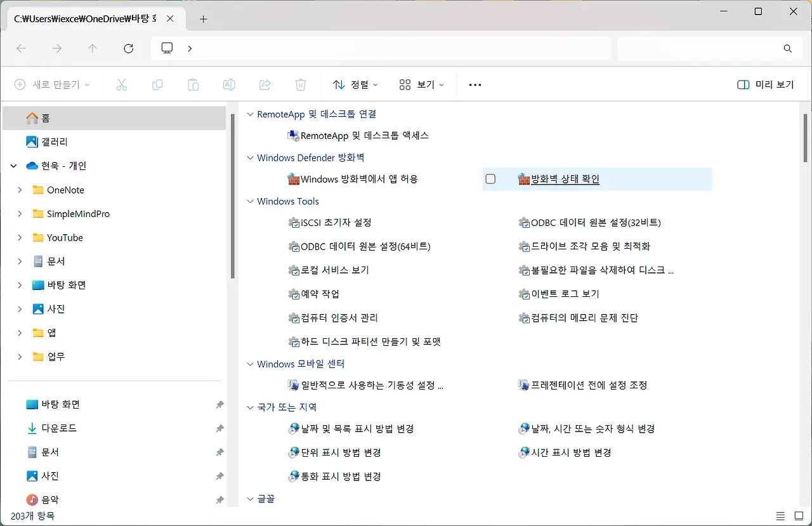
Task: Toggle the 미리 보기 preview pane
Action: pos(766,84)
